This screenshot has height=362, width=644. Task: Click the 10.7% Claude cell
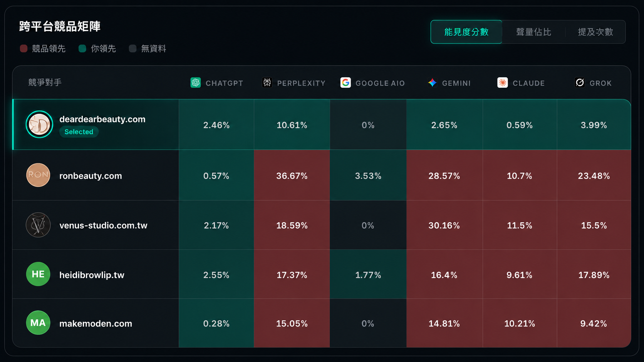pos(520,175)
